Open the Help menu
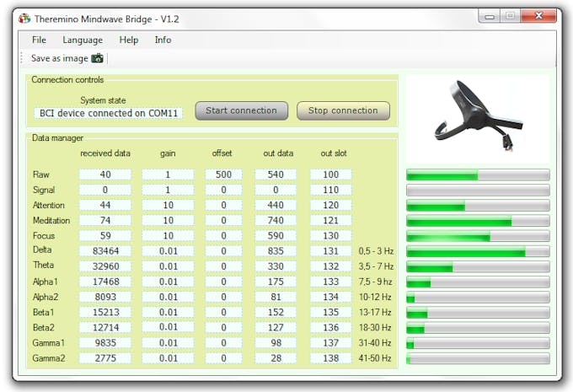The image size is (573, 392). pos(129,40)
